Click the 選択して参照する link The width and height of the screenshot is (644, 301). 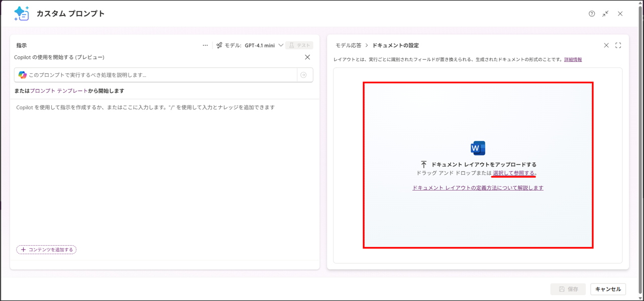513,173
